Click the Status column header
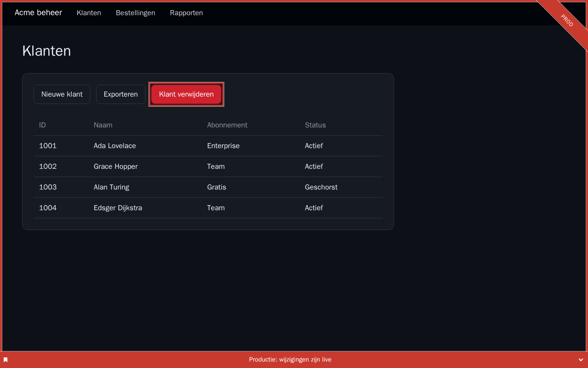588x368 pixels. [315, 125]
